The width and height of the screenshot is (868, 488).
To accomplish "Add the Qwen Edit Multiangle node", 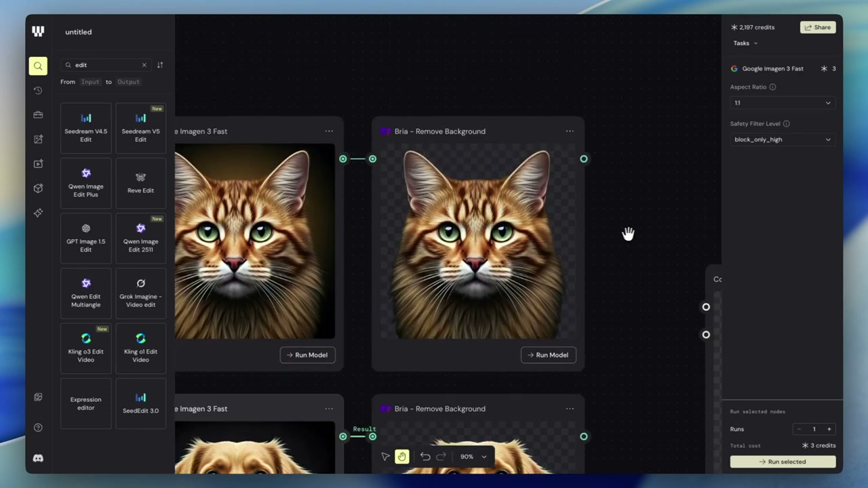I will (x=85, y=293).
